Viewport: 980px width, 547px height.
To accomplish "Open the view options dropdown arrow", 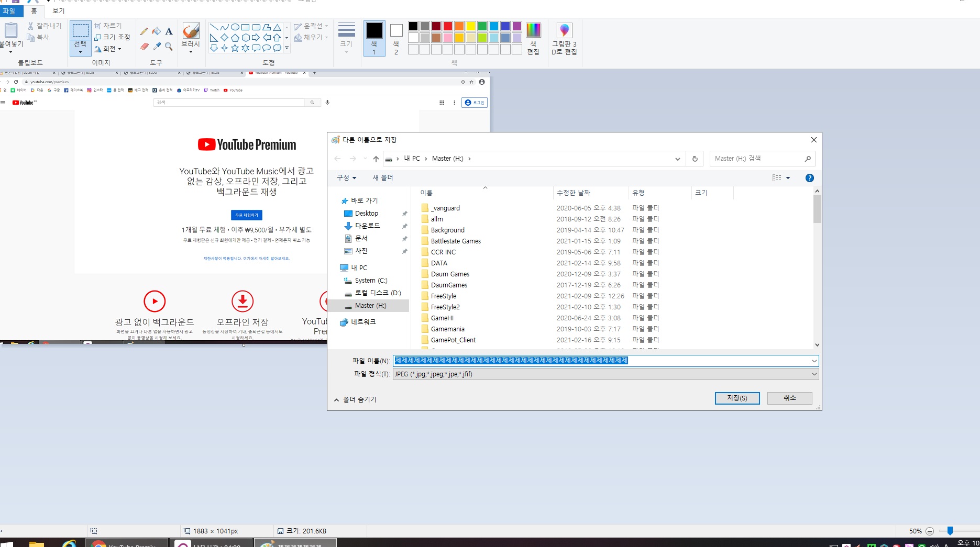I will pyautogui.click(x=788, y=178).
